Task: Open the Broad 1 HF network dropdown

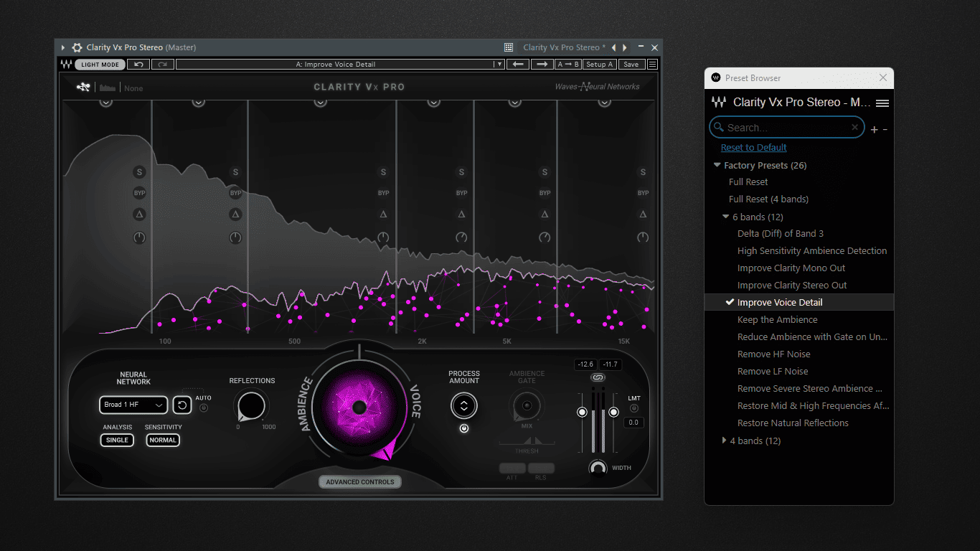Action: 133,405
